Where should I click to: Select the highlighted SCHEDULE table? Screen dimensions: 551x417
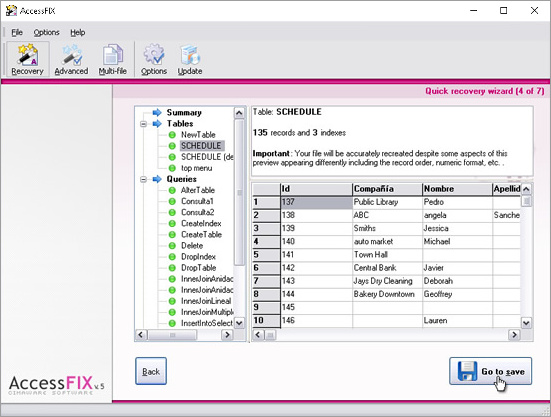pos(201,146)
